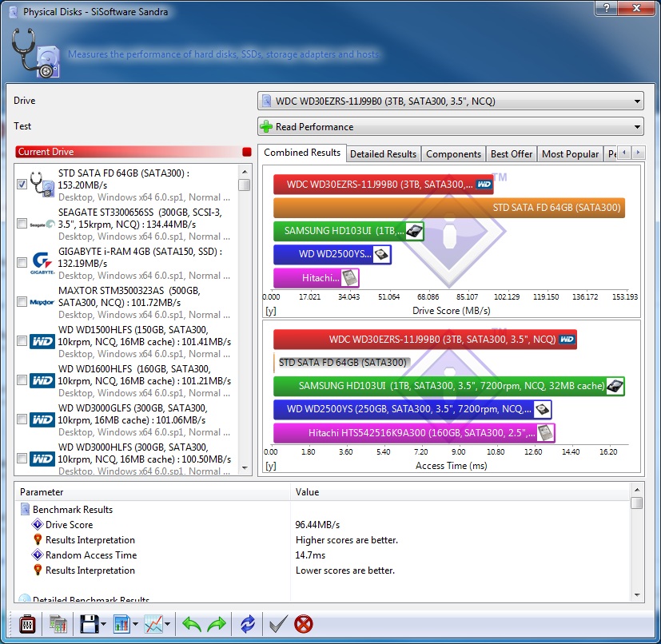Check the MAXTOR STM3500323AS checkbox
661x644 pixels.
click(22, 302)
